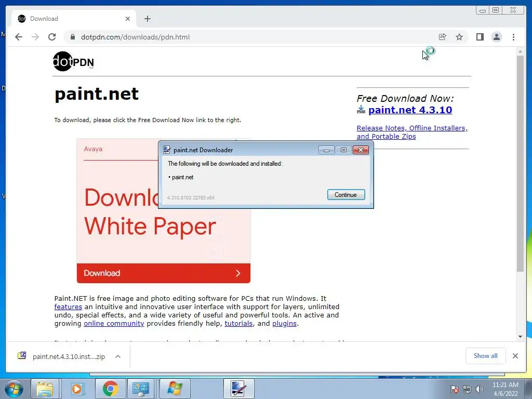Click Continue in paint.net Downloader
Screen dimensions: 532x399
[x=345, y=195]
